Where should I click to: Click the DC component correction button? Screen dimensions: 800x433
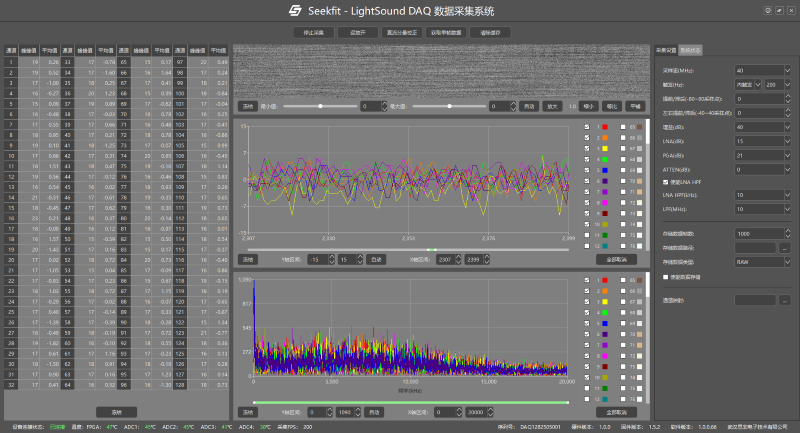[x=402, y=33]
